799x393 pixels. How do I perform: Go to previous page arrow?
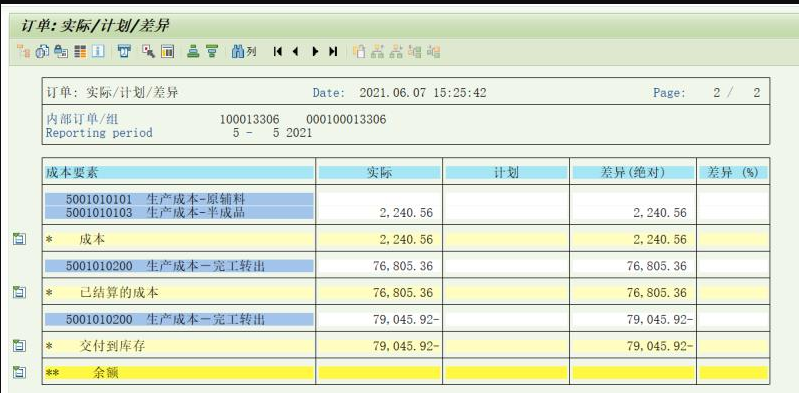pos(296,51)
